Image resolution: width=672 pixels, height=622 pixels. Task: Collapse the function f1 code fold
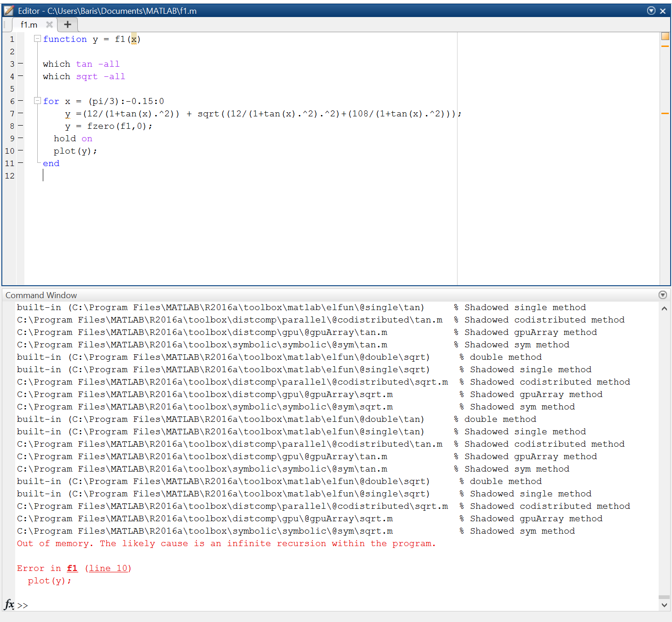point(37,39)
